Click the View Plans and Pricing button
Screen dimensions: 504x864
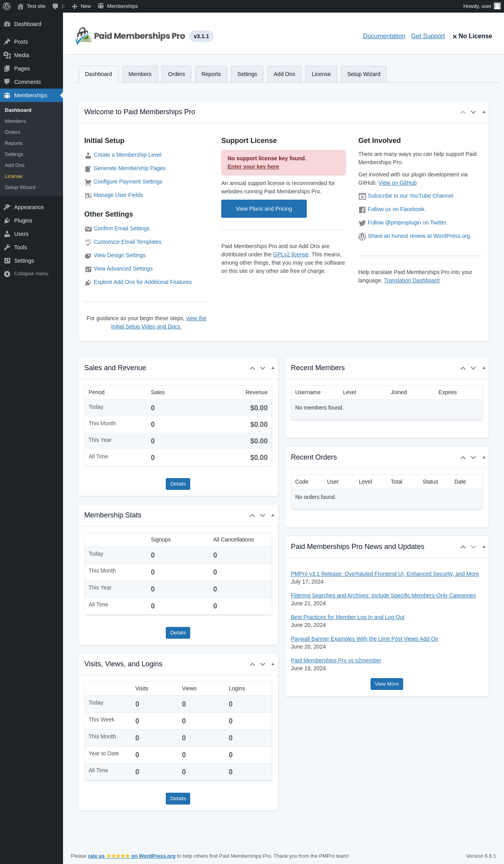(264, 209)
